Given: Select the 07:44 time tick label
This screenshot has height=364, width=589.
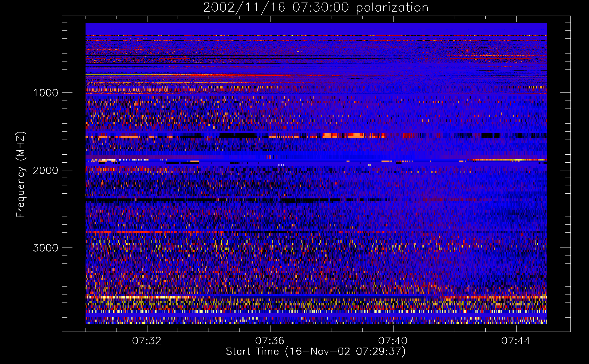Looking at the screenshot, I should pyautogui.click(x=516, y=341).
